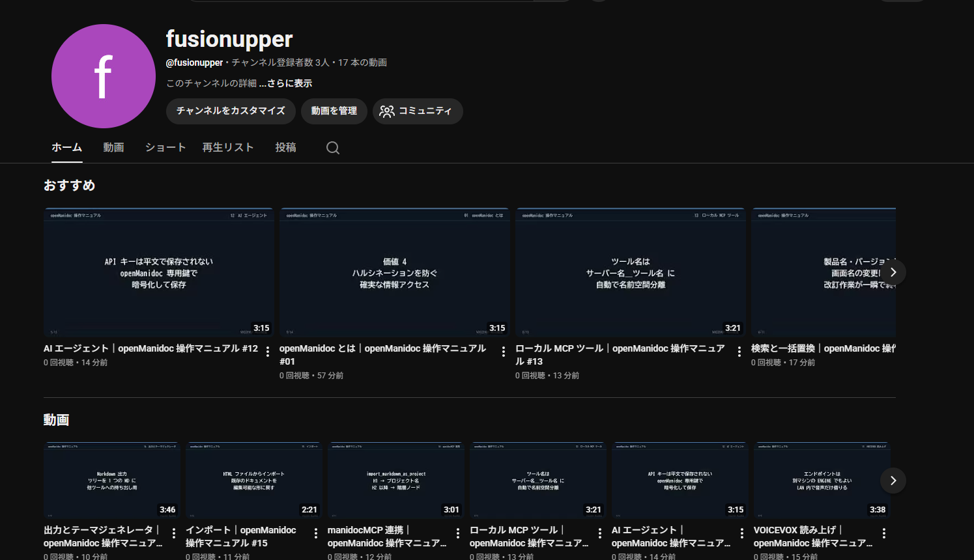Viewport: 974px width, 560px height.
Task: Play おすすめ thumbnail 'ツール名は サーバー名__ツール名'
Action: pyautogui.click(x=631, y=272)
